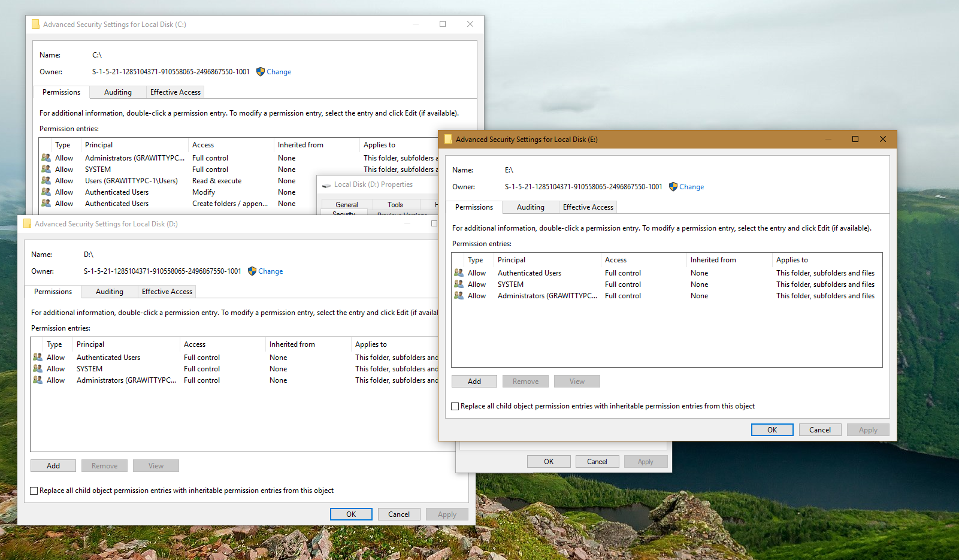This screenshot has height=560, width=959.
Task: Click the "D:\" name value in the D: window
Action: tap(89, 255)
